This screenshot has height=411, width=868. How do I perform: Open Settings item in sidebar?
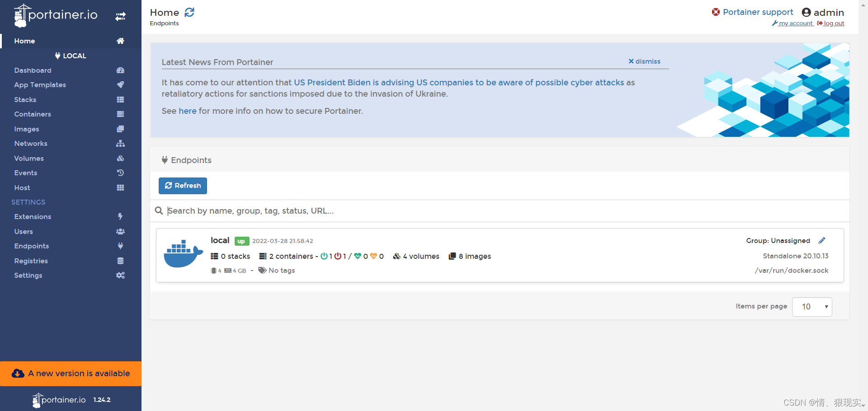coord(28,276)
